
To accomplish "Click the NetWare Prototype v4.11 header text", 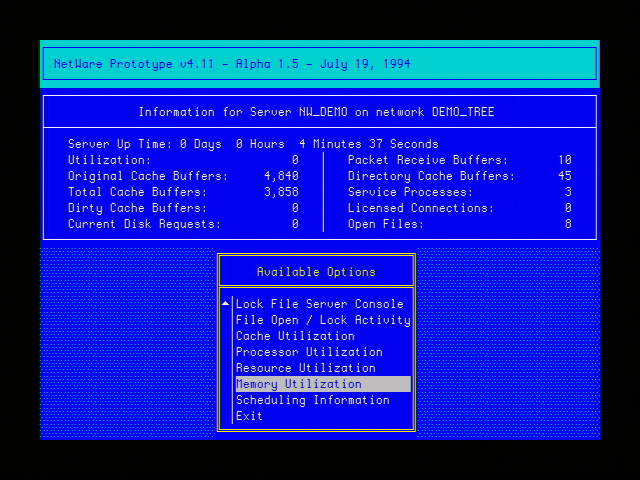I will pyautogui.click(x=232, y=64).
